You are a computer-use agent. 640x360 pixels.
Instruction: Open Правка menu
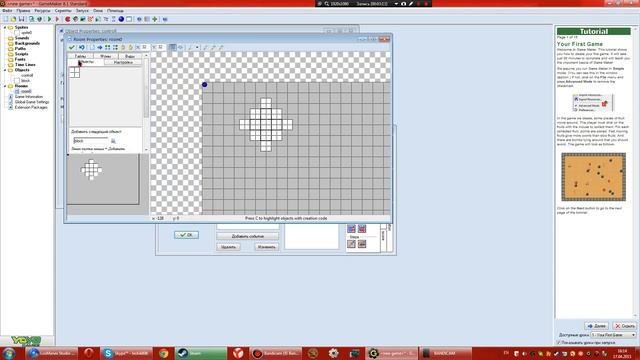(23, 11)
